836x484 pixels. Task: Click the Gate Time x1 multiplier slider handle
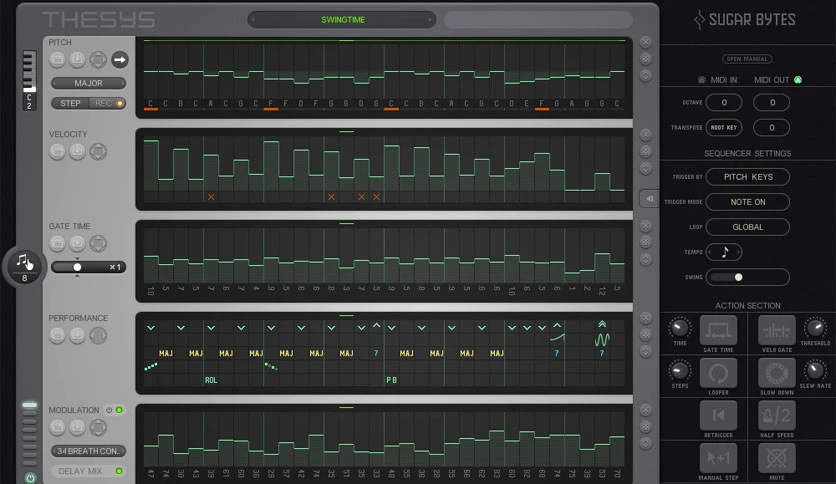click(x=77, y=267)
